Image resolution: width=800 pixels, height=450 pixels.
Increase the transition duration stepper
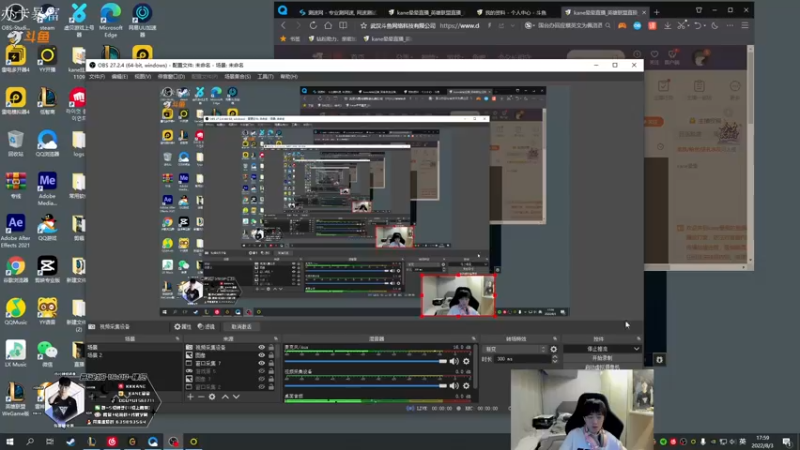(x=555, y=357)
